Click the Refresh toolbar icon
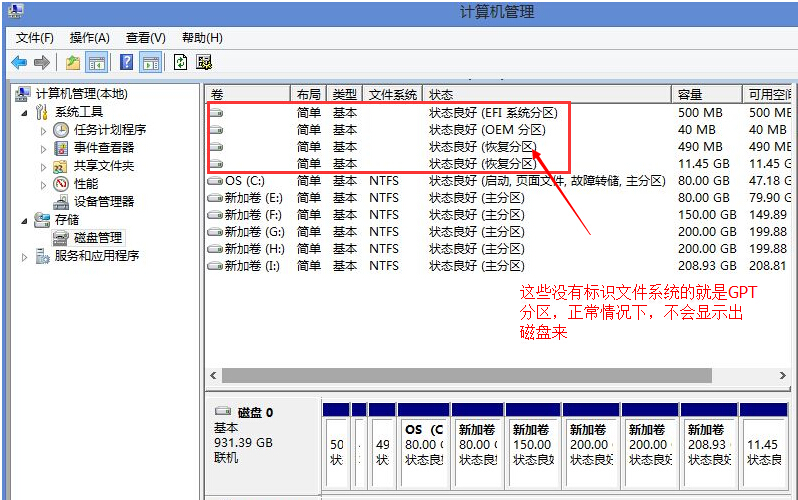The height and width of the screenshot is (500, 798). pyautogui.click(x=180, y=62)
